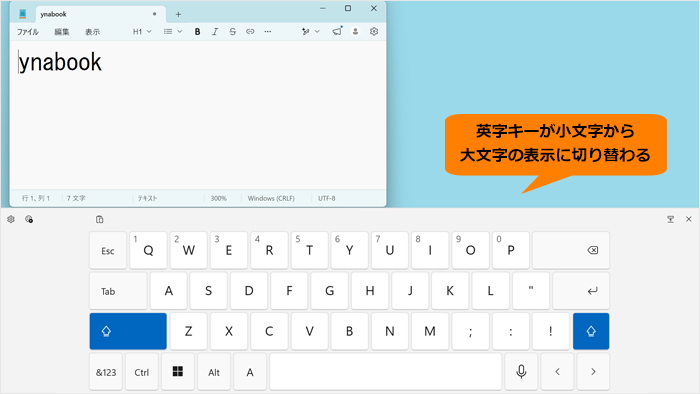The height and width of the screenshot is (394, 700).
Task: Click 行 1, 列 1 position indicator
Action: tap(36, 198)
